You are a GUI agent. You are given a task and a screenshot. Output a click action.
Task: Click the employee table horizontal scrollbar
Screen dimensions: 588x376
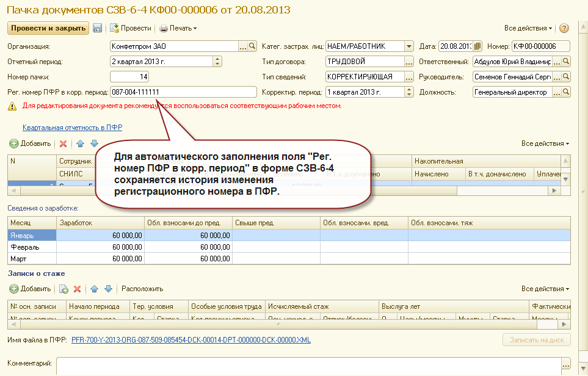point(285,191)
